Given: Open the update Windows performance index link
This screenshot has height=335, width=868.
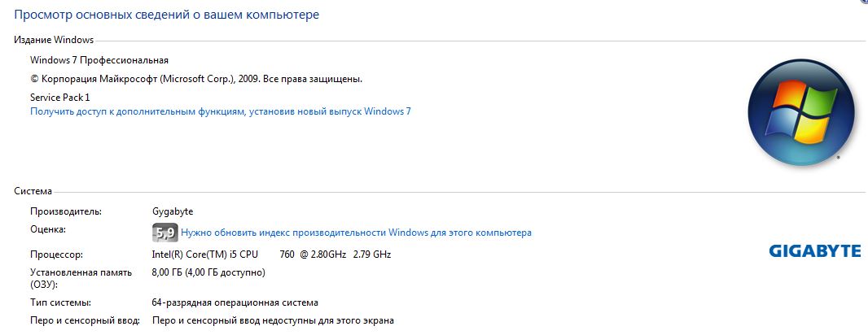Looking at the screenshot, I should [356, 233].
